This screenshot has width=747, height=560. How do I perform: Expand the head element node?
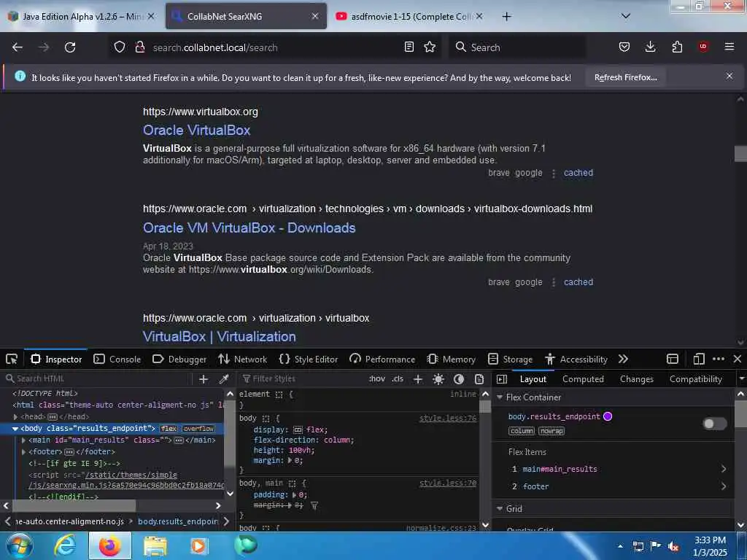click(x=16, y=416)
